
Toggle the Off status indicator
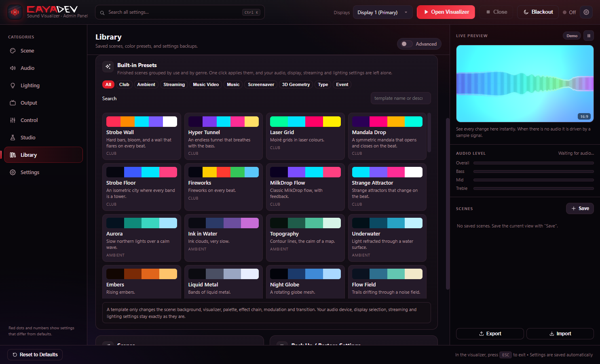[569, 13]
